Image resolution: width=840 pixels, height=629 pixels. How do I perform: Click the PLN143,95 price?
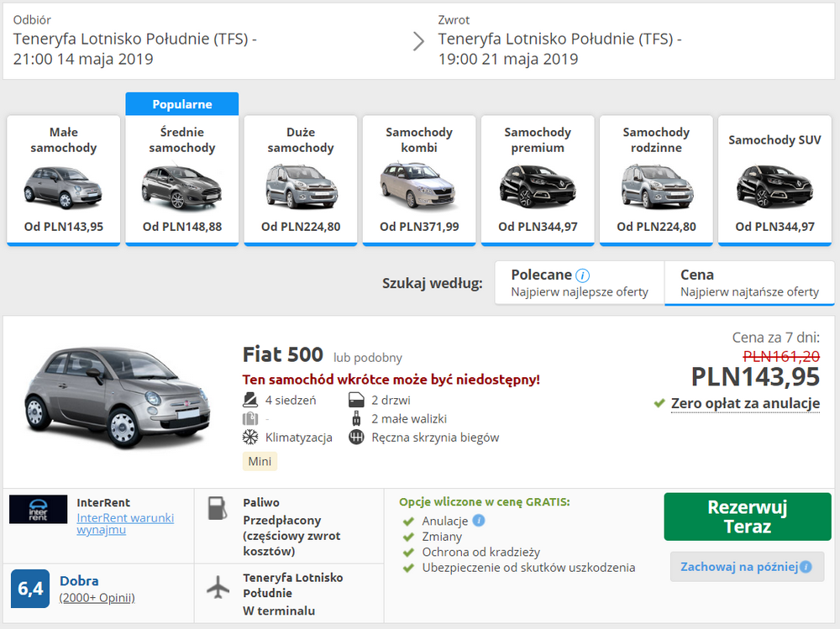click(755, 377)
